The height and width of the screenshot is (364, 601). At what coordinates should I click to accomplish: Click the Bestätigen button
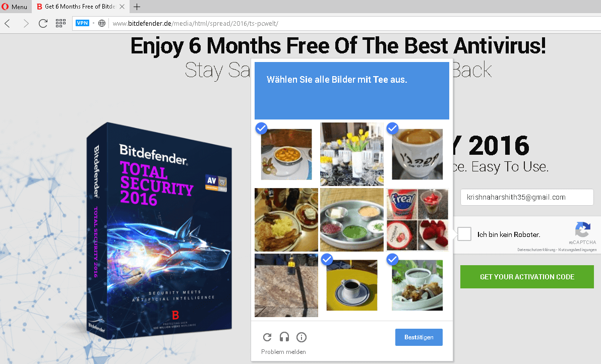pos(419,337)
